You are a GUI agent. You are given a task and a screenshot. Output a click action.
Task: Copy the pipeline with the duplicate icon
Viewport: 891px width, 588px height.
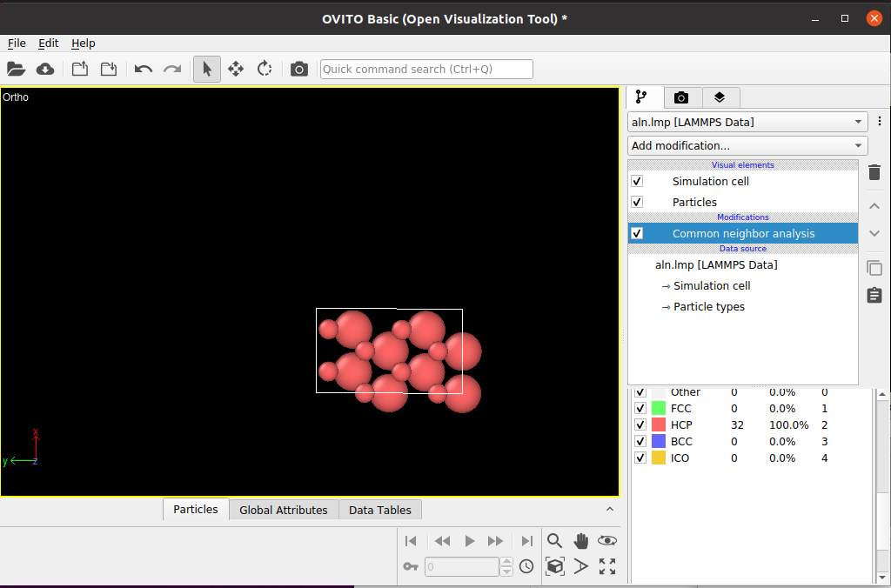point(874,268)
